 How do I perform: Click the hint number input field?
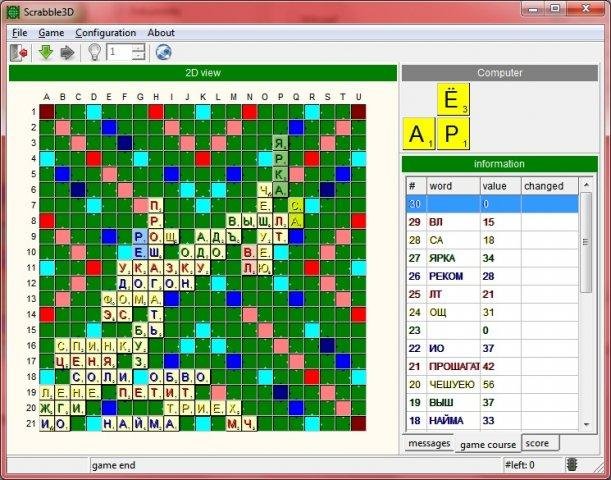point(119,52)
